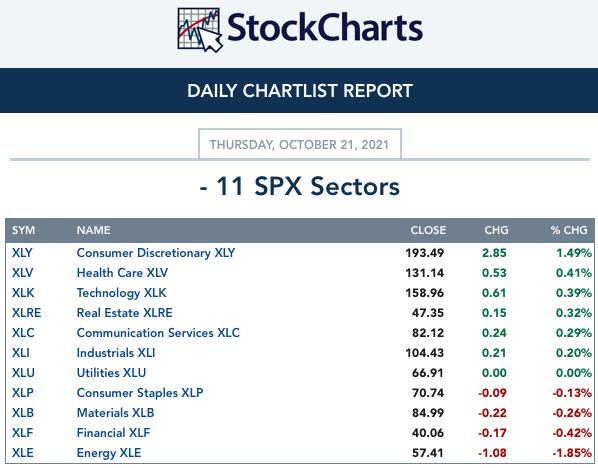Click the StockCharts logo icon
598x468 pixels.
point(200,30)
